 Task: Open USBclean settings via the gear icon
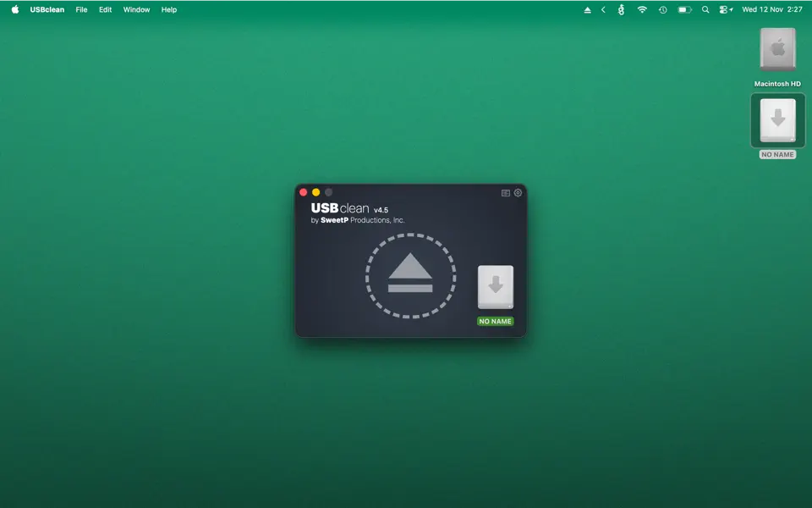(518, 192)
